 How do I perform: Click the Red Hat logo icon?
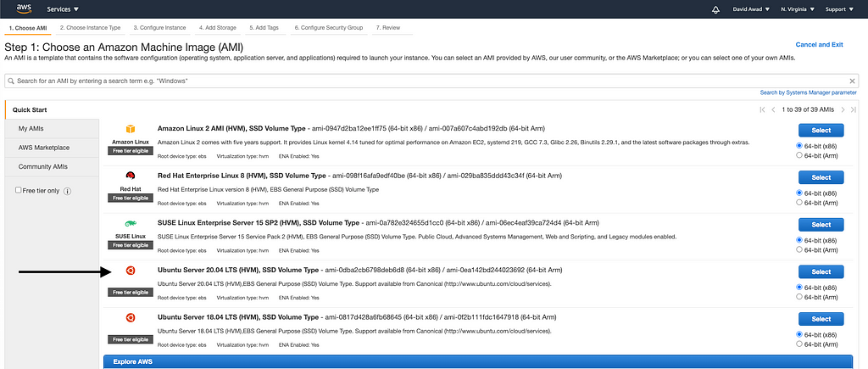(131, 176)
